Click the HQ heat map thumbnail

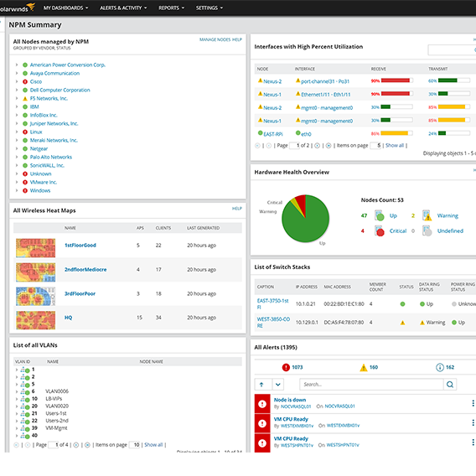click(x=36, y=320)
